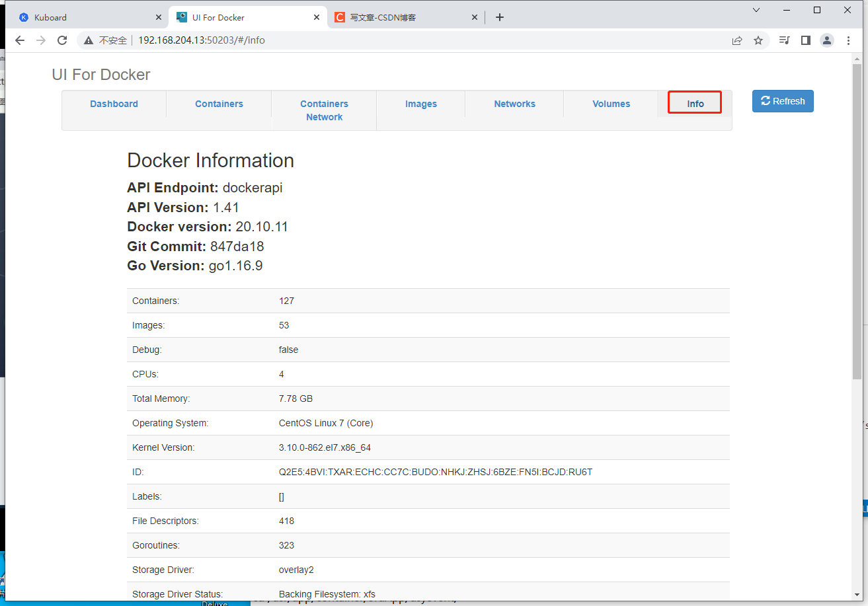The image size is (868, 606).
Task: Reload the page with the refresh icon
Action: pyautogui.click(x=62, y=40)
